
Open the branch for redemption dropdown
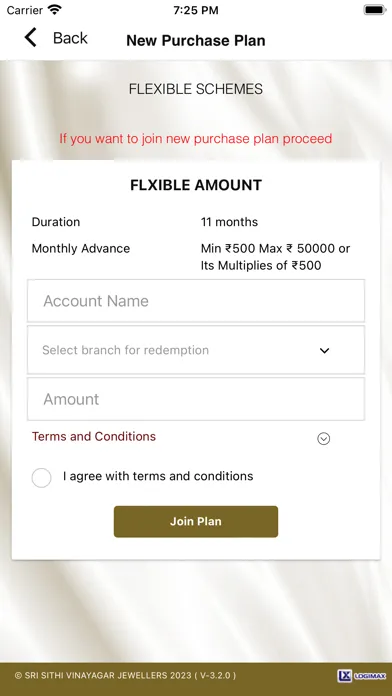click(196, 350)
